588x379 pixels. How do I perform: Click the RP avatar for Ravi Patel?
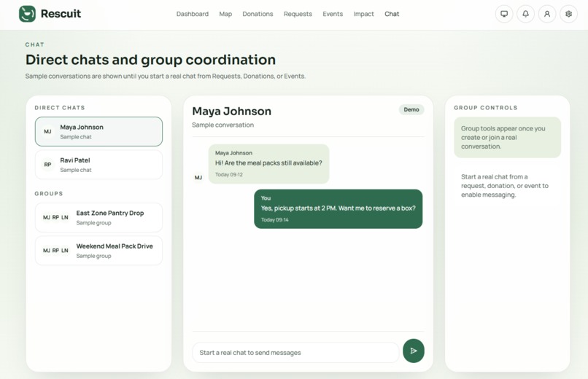(47, 165)
